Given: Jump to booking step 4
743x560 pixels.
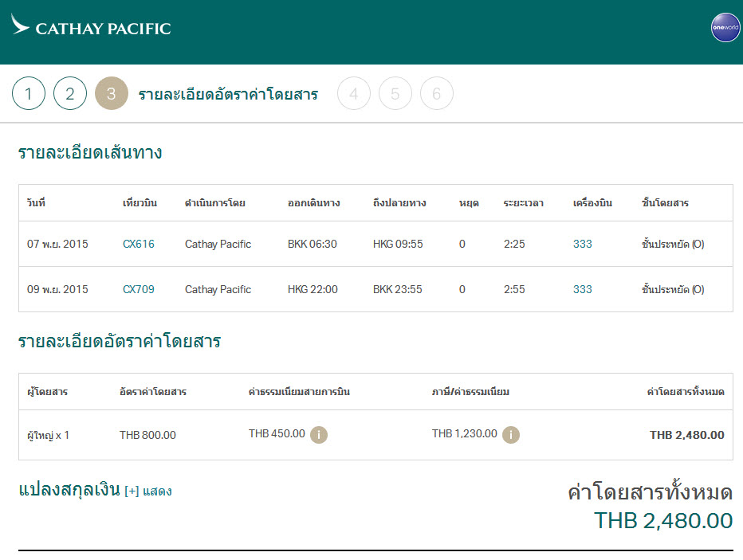Looking at the screenshot, I should pyautogui.click(x=354, y=94).
